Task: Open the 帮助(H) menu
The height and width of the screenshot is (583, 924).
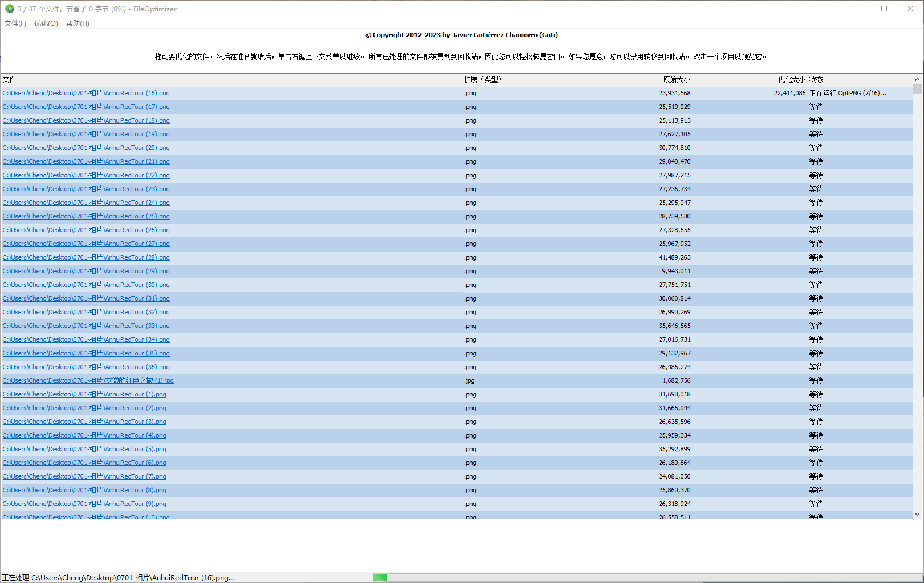Action: (78, 23)
